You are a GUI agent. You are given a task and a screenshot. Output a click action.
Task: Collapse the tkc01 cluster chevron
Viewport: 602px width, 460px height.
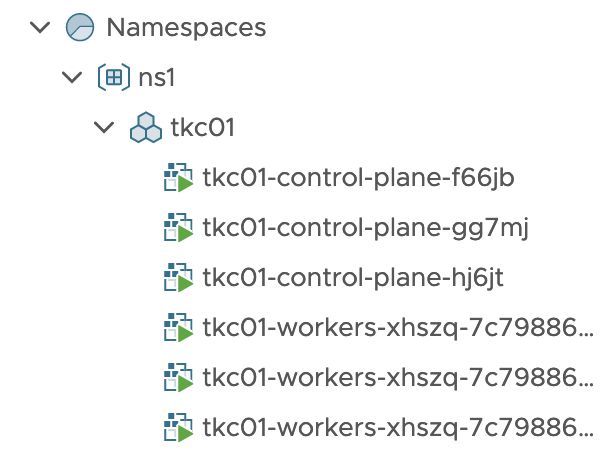pos(104,127)
